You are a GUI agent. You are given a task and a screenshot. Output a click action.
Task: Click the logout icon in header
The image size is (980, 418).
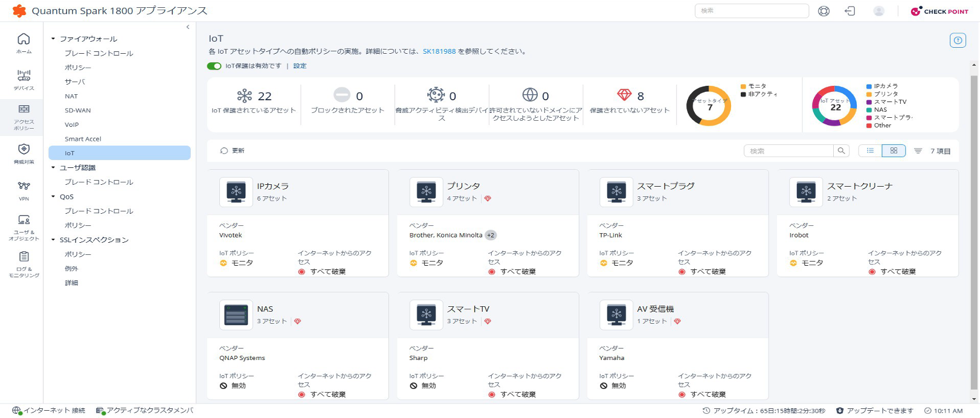850,11
